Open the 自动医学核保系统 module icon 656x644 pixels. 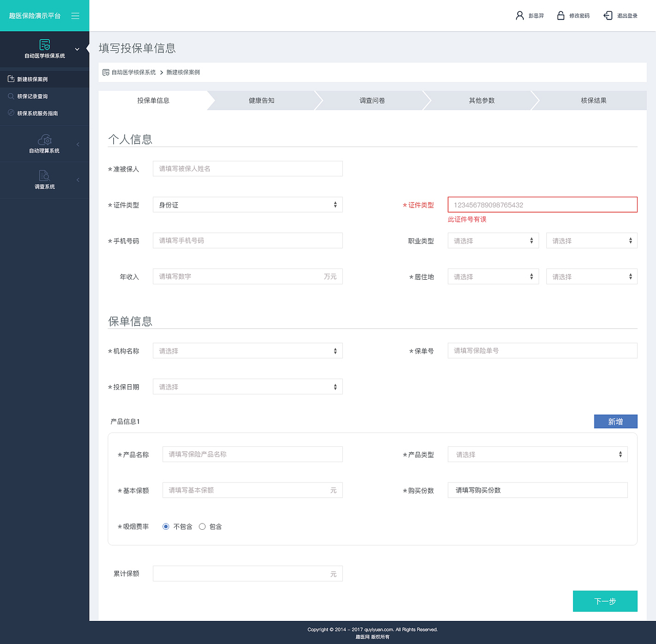[x=45, y=45]
